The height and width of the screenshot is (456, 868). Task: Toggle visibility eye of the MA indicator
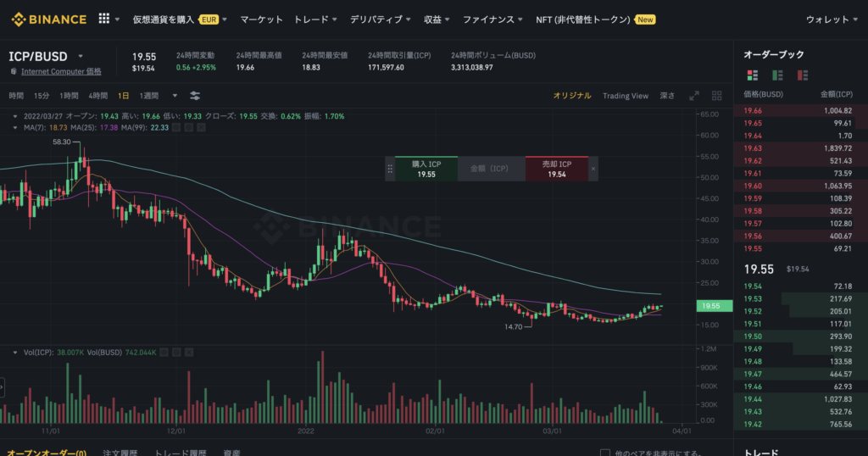pos(176,127)
